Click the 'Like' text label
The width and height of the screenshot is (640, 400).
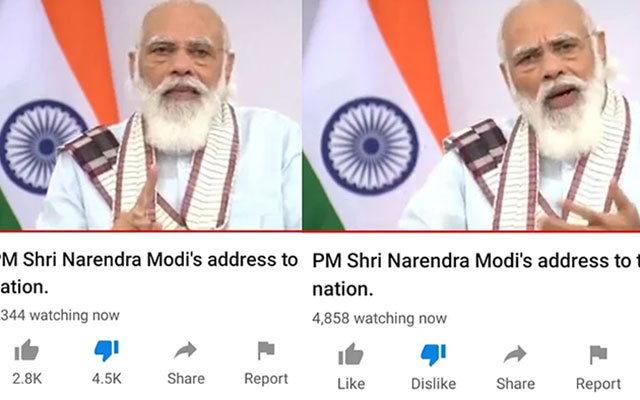[351, 384]
